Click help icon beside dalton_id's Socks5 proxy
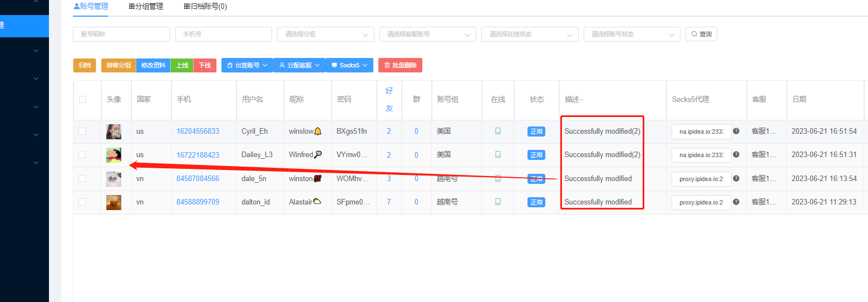This screenshot has width=868, height=302. [x=736, y=202]
